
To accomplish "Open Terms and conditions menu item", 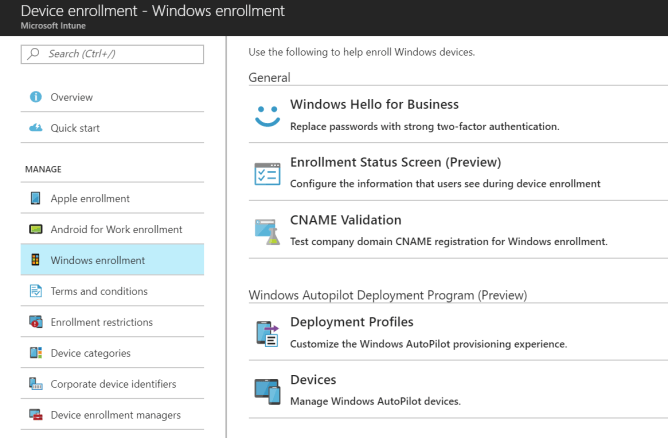I will coord(99,291).
